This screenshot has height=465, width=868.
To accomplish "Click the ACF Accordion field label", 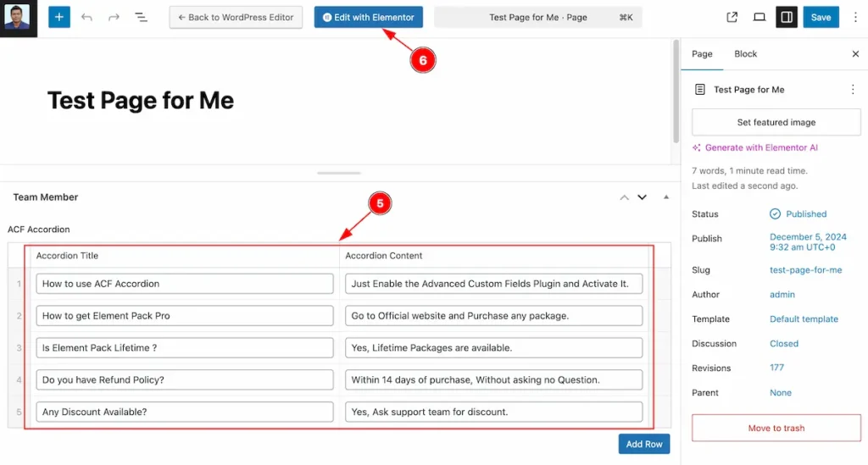I will 39,230.
